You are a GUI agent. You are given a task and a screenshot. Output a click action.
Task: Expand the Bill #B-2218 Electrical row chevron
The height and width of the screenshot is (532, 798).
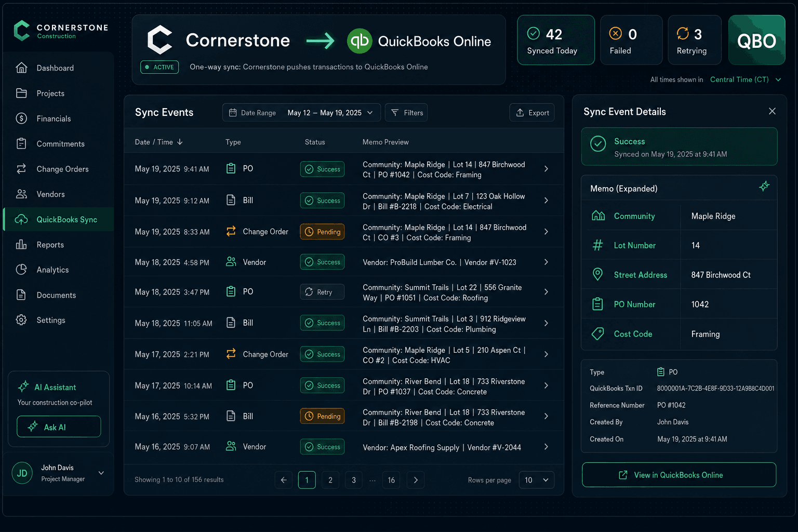click(546, 201)
